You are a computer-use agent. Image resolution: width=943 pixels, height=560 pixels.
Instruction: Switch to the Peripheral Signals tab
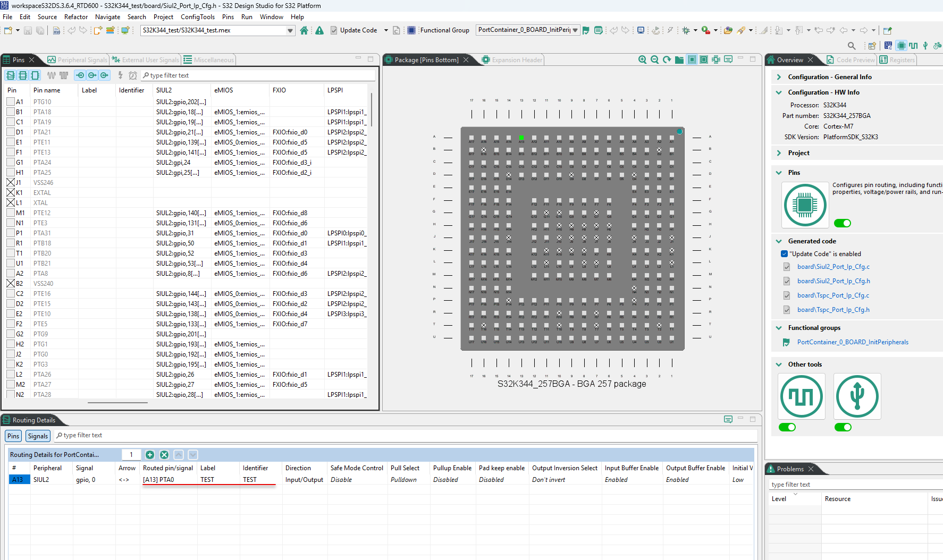[78, 60]
